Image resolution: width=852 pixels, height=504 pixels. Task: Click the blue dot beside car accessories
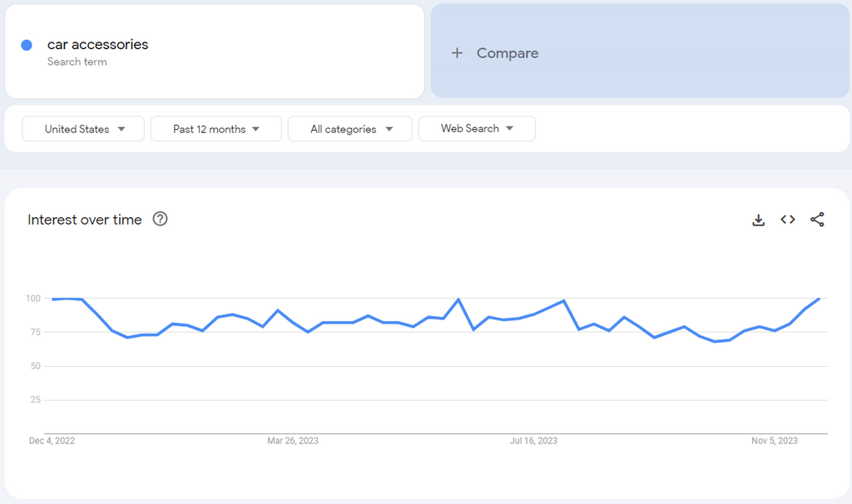pyautogui.click(x=25, y=44)
